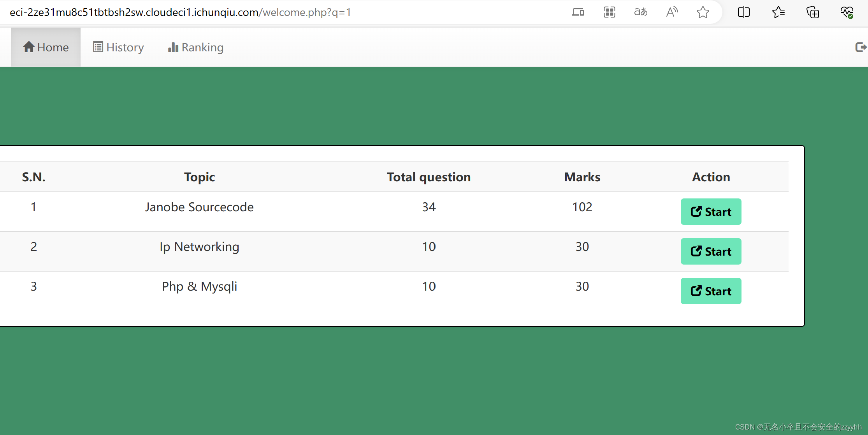Click the 102 marks value
Image resolution: width=868 pixels, height=435 pixels.
pyautogui.click(x=582, y=207)
